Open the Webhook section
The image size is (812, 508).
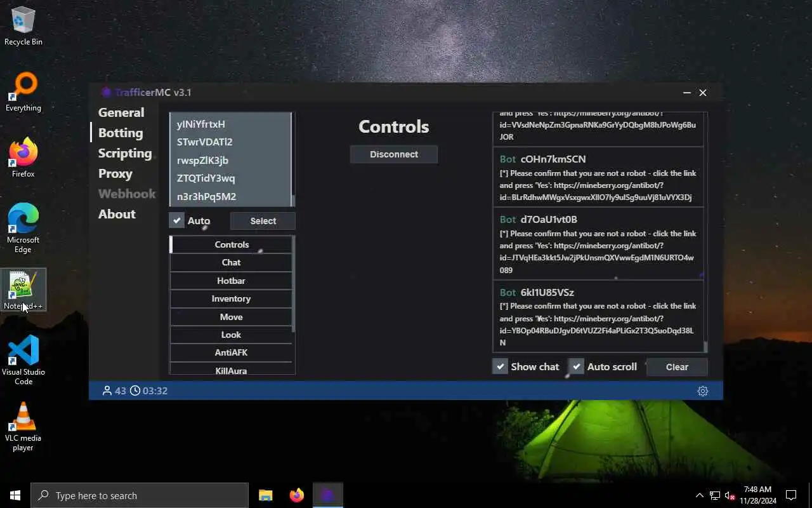127,194
